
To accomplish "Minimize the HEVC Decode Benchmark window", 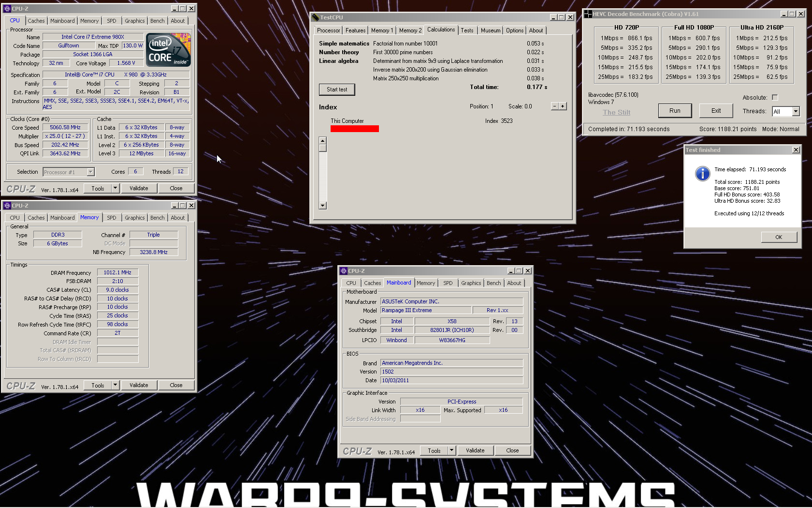I will [784, 14].
